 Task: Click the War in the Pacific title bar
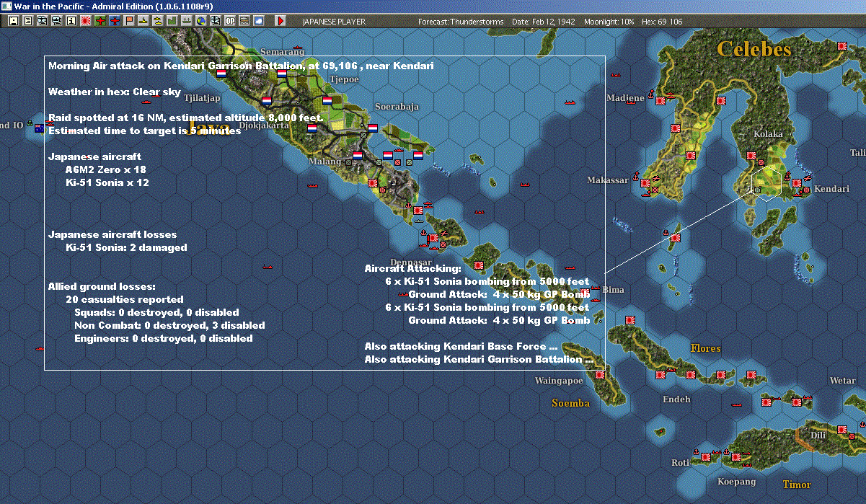tap(433, 6)
